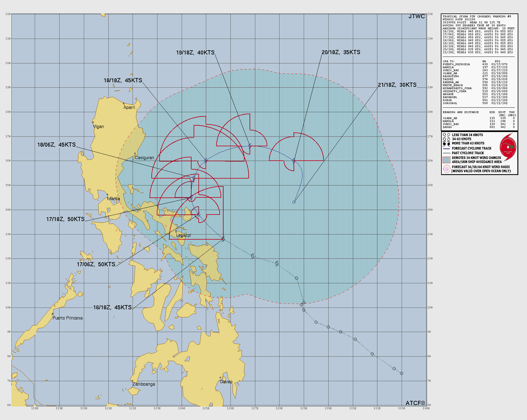Viewport: 527px width, 420px height.
Task: Click the Manila city marker on the map
Action: tap(107, 194)
